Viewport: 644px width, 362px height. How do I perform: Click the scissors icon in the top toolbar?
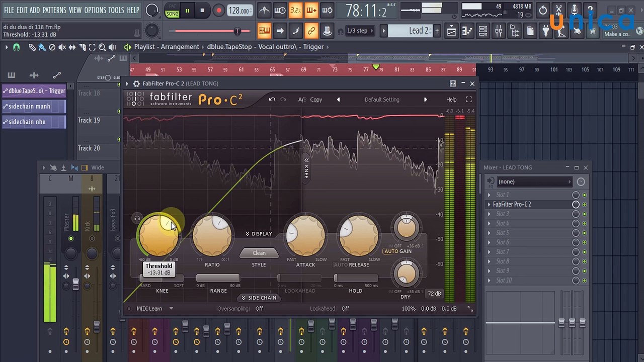[558, 10]
